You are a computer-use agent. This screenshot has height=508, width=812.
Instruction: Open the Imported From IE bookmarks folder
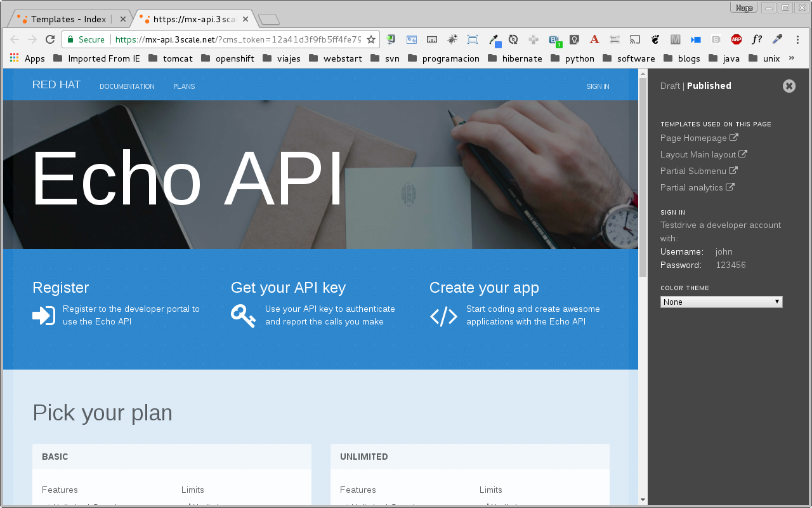(x=96, y=58)
